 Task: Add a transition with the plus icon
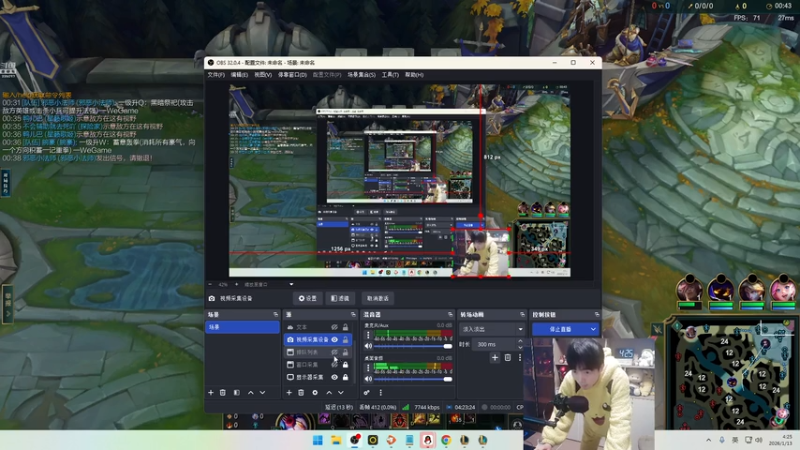point(494,358)
